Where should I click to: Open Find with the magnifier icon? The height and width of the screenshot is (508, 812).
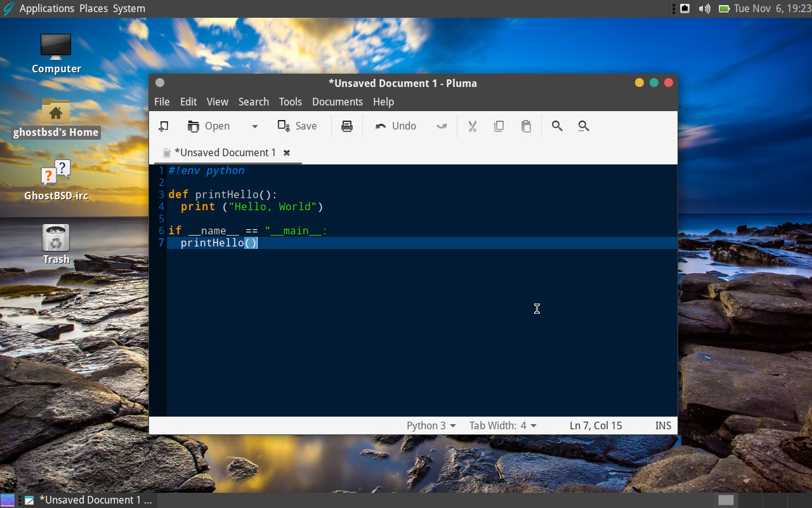(x=557, y=126)
